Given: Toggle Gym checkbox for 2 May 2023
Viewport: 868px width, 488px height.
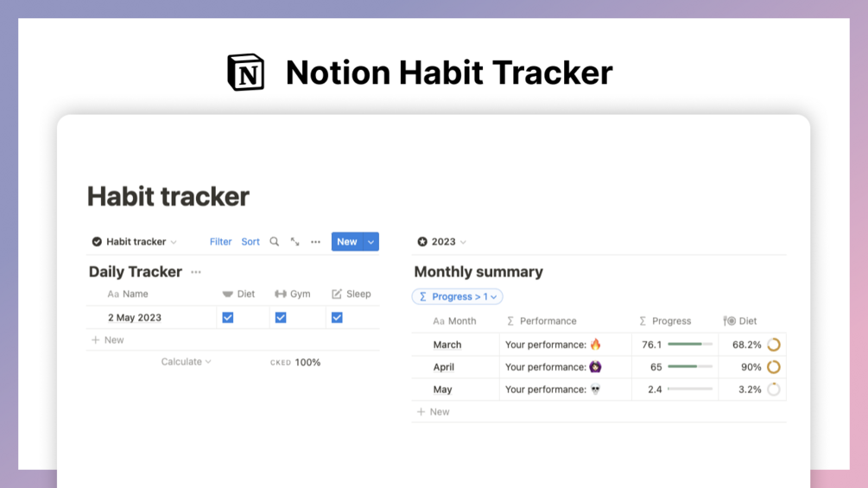Looking at the screenshot, I should (281, 318).
